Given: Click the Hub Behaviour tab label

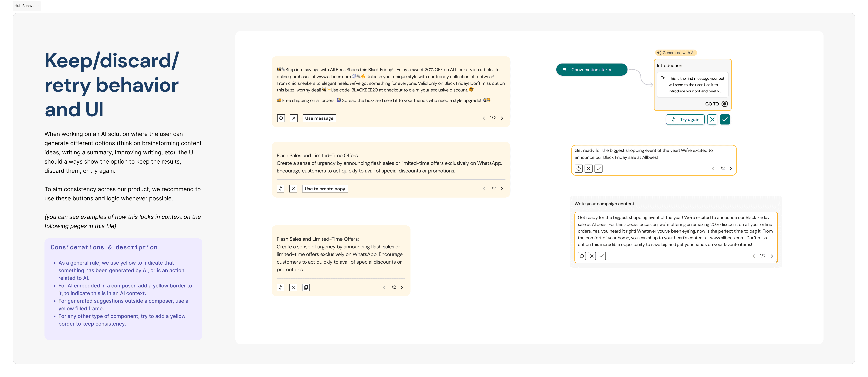Looking at the screenshot, I should 27,6.
